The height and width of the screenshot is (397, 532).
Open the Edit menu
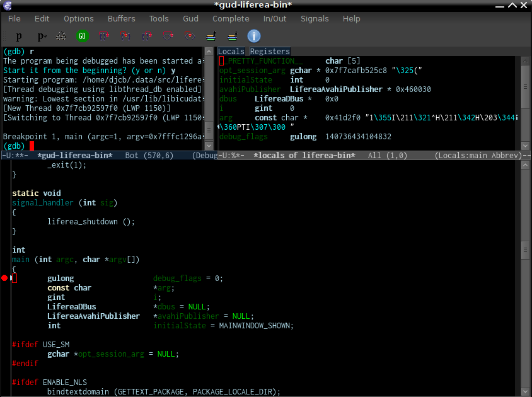[42, 19]
